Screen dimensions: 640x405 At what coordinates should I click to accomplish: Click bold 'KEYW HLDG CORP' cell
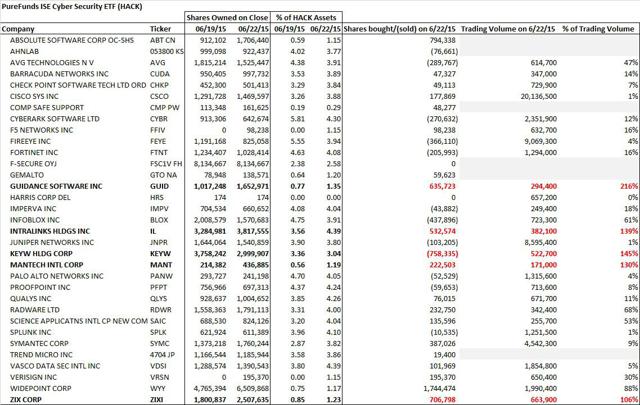41,254
